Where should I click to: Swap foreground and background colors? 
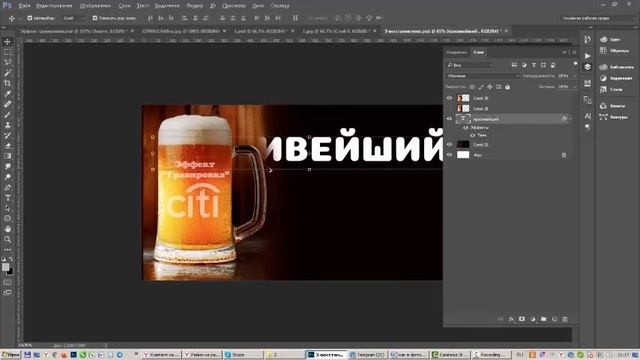click(x=11, y=259)
